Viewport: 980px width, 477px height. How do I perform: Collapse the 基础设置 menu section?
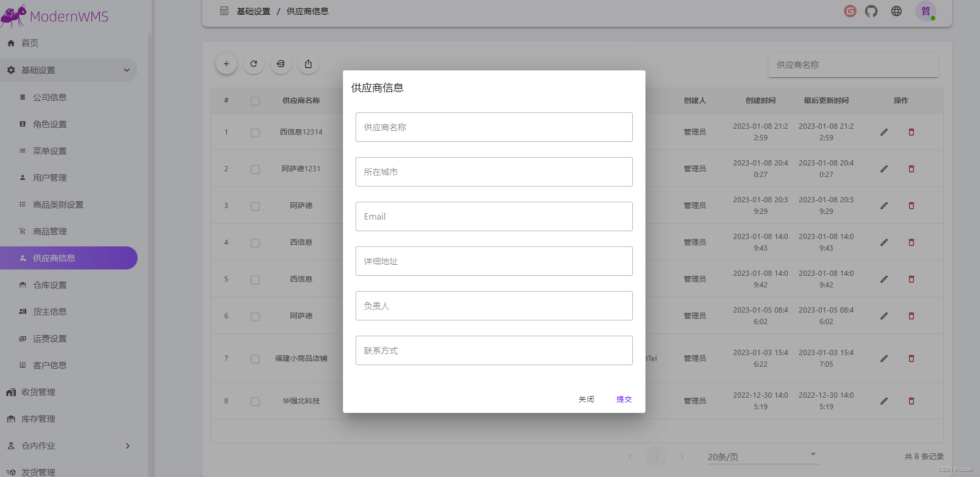tap(69, 70)
